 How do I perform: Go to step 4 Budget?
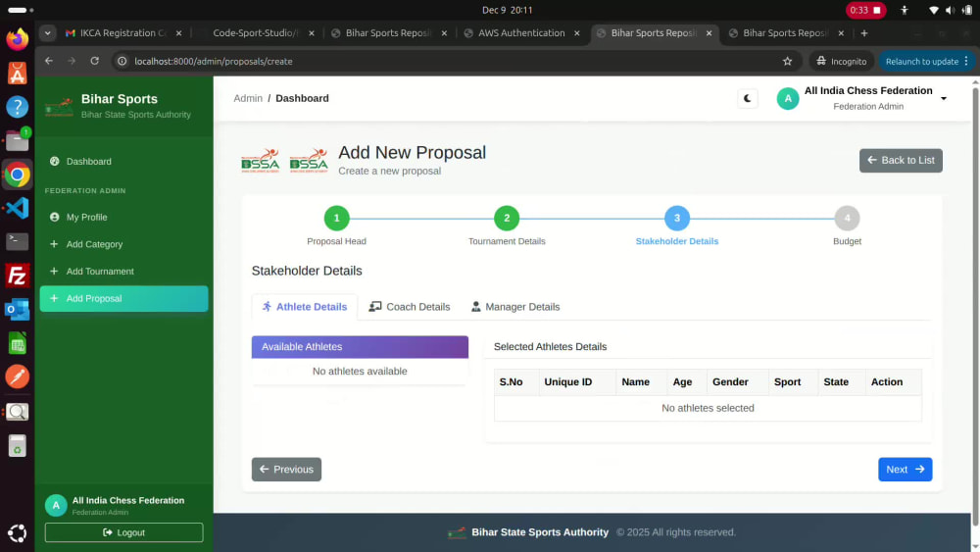pos(847,219)
